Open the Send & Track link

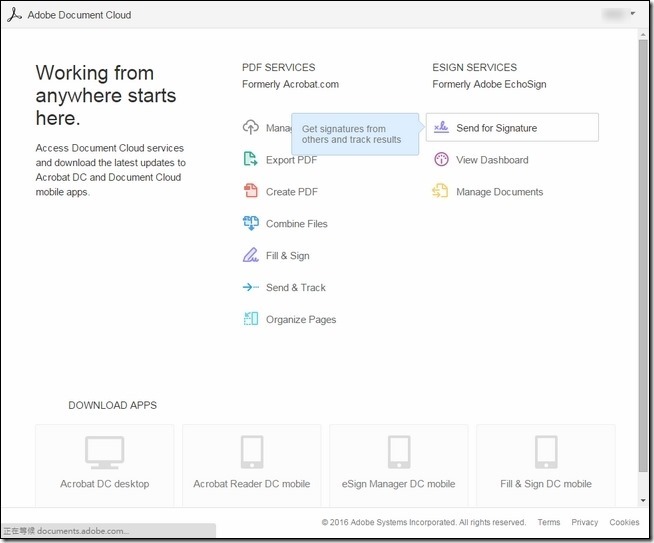click(296, 288)
